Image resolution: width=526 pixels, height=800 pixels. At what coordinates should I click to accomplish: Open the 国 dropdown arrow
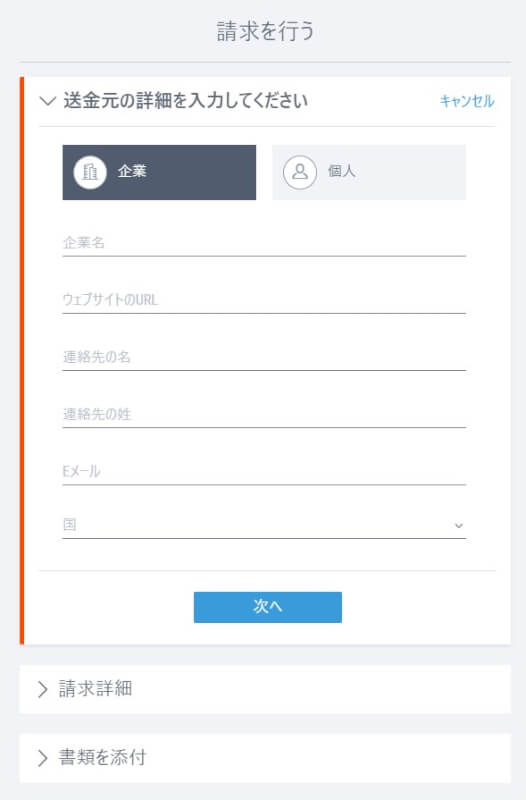tap(459, 526)
